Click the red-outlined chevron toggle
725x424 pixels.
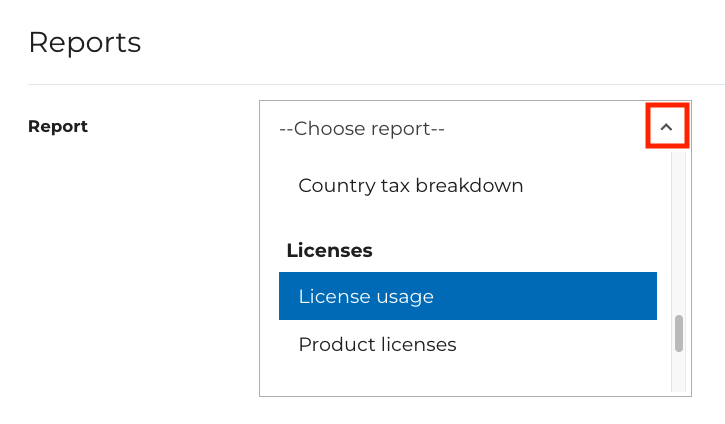666,127
